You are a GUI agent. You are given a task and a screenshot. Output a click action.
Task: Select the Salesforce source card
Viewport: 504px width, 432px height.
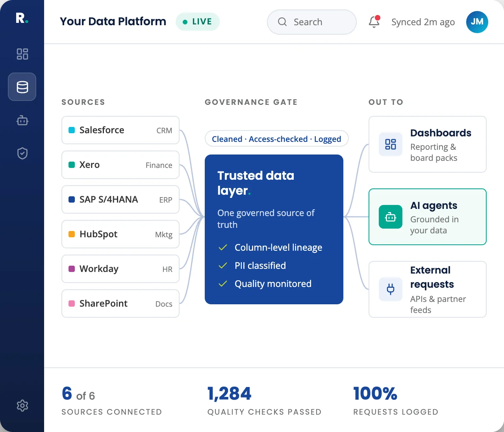pos(120,130)
